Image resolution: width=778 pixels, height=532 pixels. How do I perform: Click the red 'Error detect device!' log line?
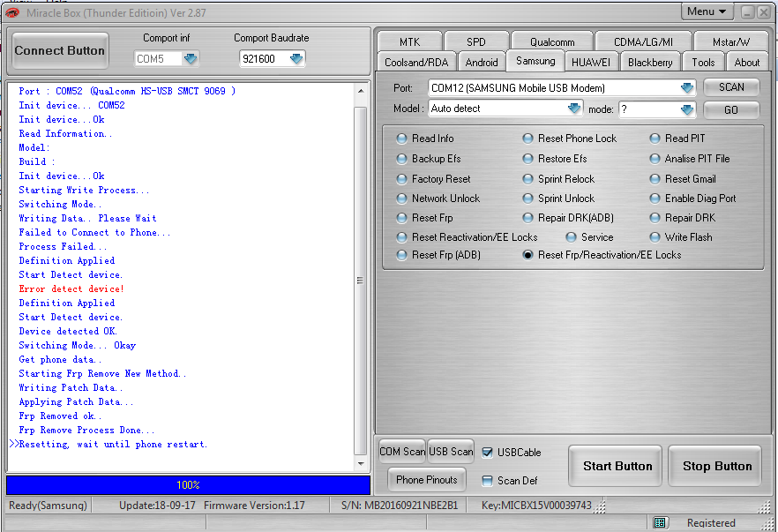pyautogui.click(x=71, y=288)
